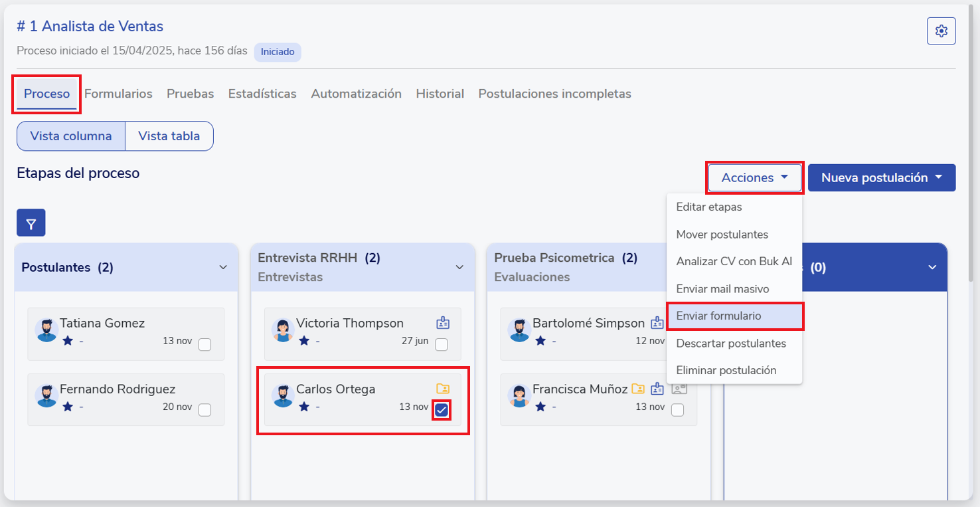The width and height of the screenshot is (980, 507).
Task: Select the Tatiana Gomez checkbox
Action: click(x=204, y=344)
